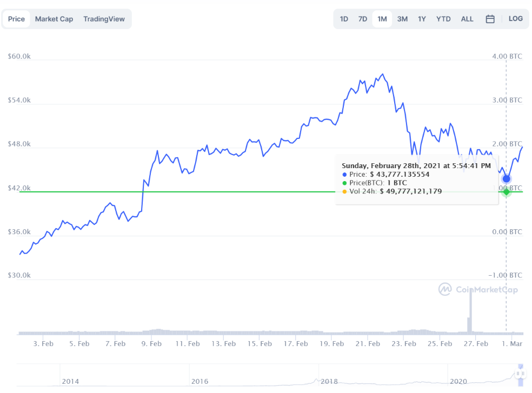Viewport: 532px width, 393px height.
Task: Show the ALL time range
Action: tap(467, 19)
